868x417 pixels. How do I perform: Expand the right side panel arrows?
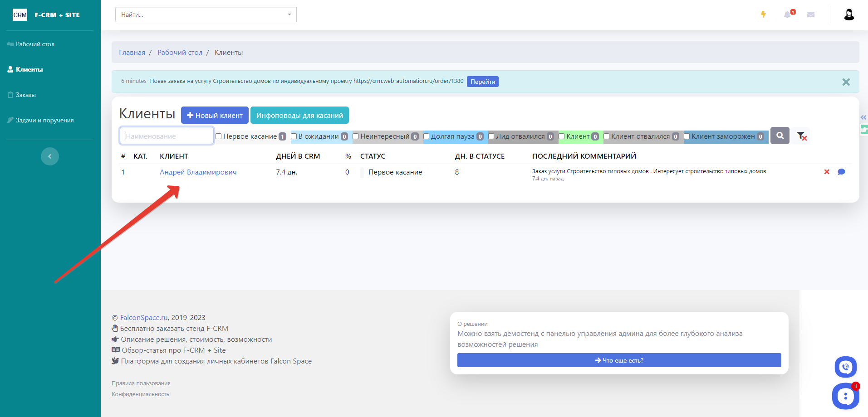[x=863, y=117]
